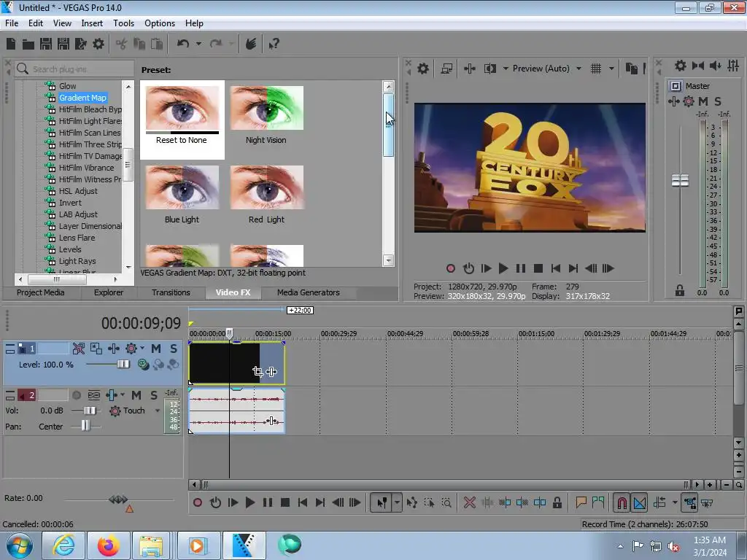This screenshot has height=560, width=747.
Task: Switch to the Media Generators tab
Action: (x=309, y=292)
